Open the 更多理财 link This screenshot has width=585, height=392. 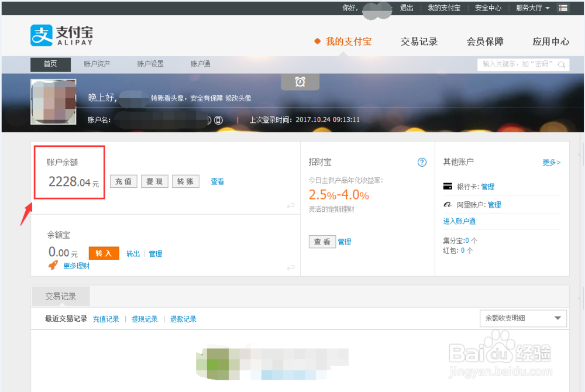(x=77, y=266)
